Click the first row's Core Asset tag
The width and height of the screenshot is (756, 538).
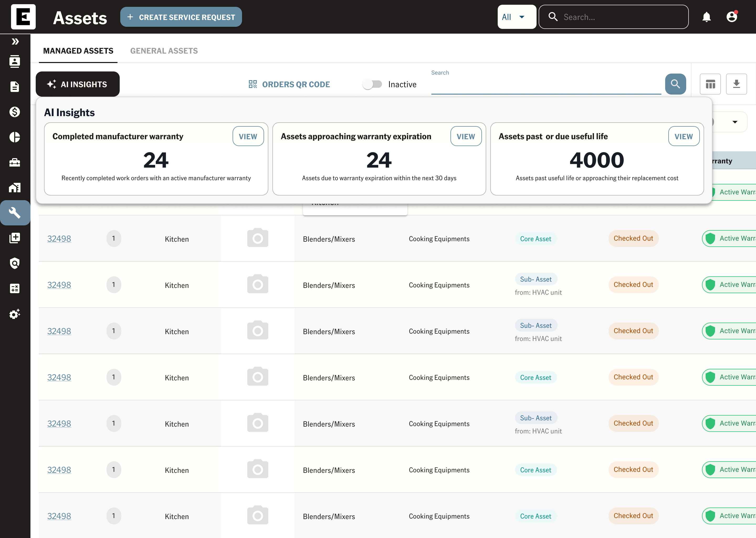coord(535,239)
